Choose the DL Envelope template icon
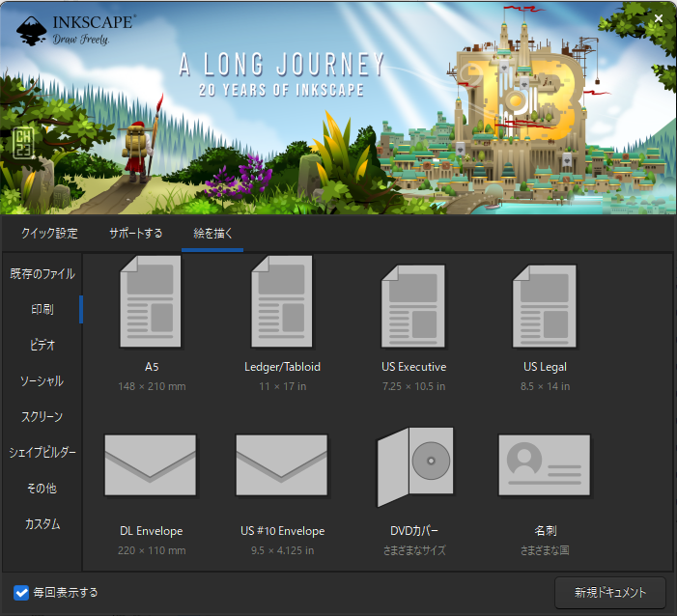This screenshot has height=616, width=677. [x=151, y=470]
